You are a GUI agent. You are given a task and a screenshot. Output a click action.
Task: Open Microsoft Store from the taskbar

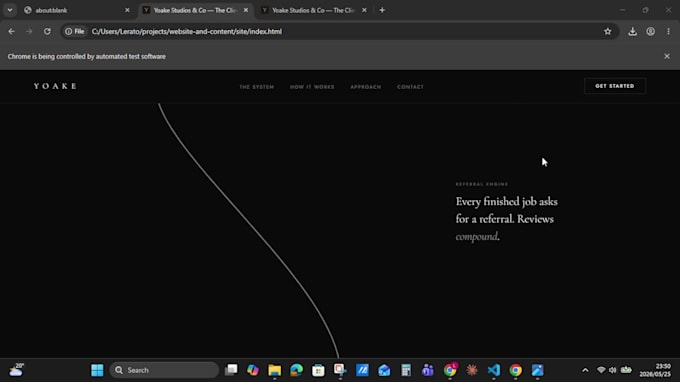318,370
